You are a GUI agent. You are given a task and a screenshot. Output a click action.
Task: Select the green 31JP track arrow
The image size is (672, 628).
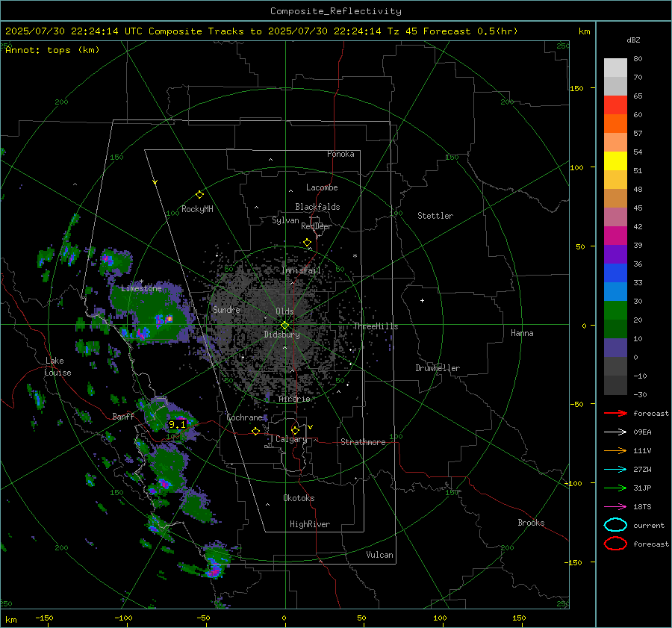click(615, 488)
